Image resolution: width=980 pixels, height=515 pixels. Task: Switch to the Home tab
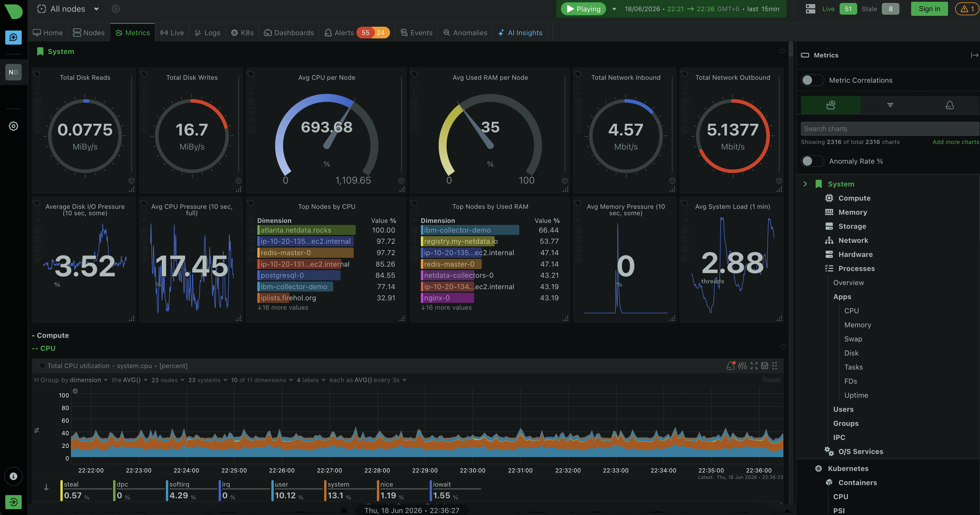[x=48, y=33]
